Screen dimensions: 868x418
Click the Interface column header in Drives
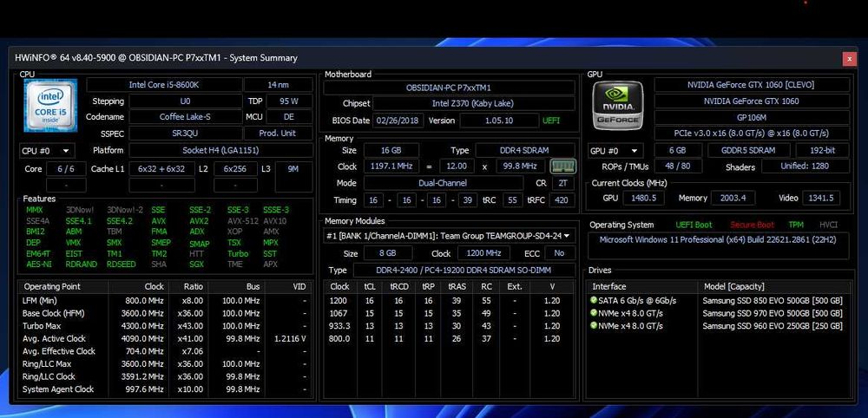[642, 286]
